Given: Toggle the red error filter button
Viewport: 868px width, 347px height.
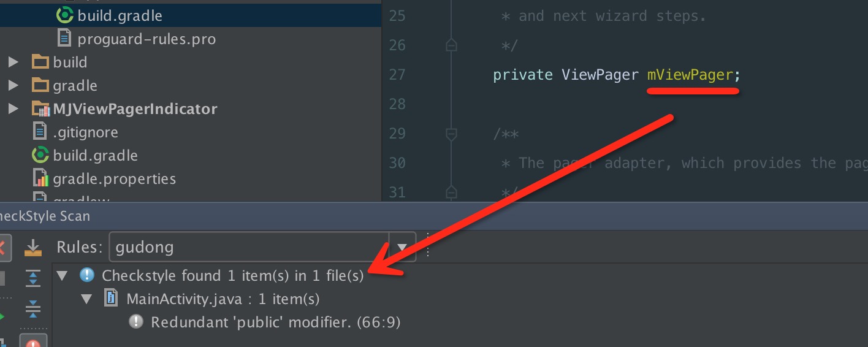Looking at the screenshot, I should 32,342.
